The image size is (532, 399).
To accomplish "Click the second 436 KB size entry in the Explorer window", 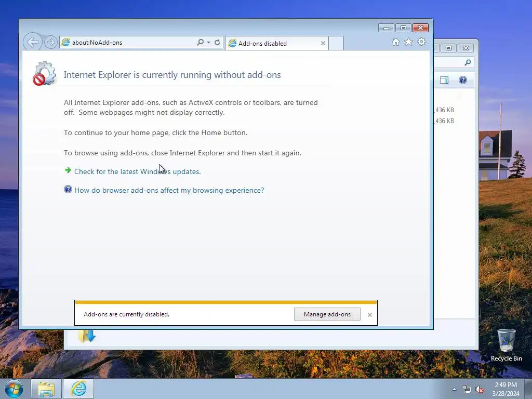I will click(x=445, y=121).
